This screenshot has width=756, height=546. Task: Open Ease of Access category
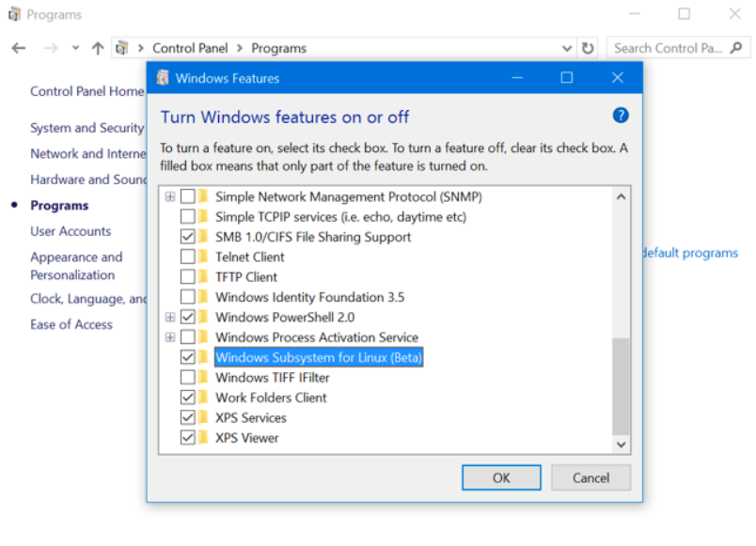(x=71, y=324)
